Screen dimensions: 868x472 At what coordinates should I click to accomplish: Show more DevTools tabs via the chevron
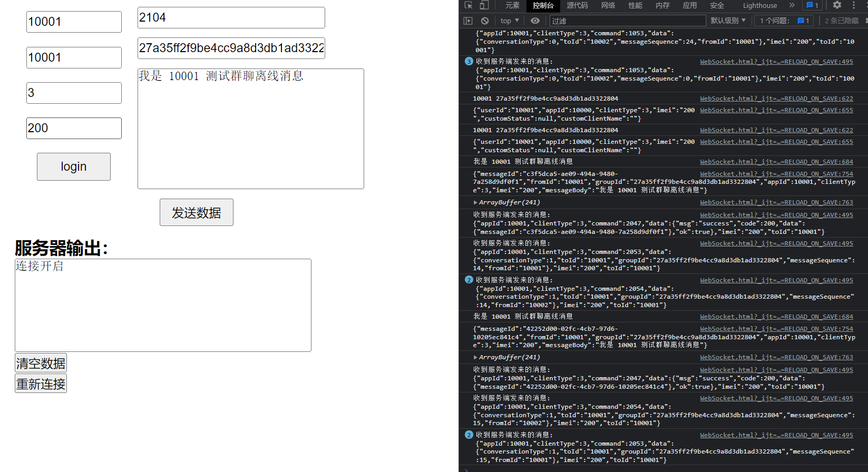click(792, 5)
